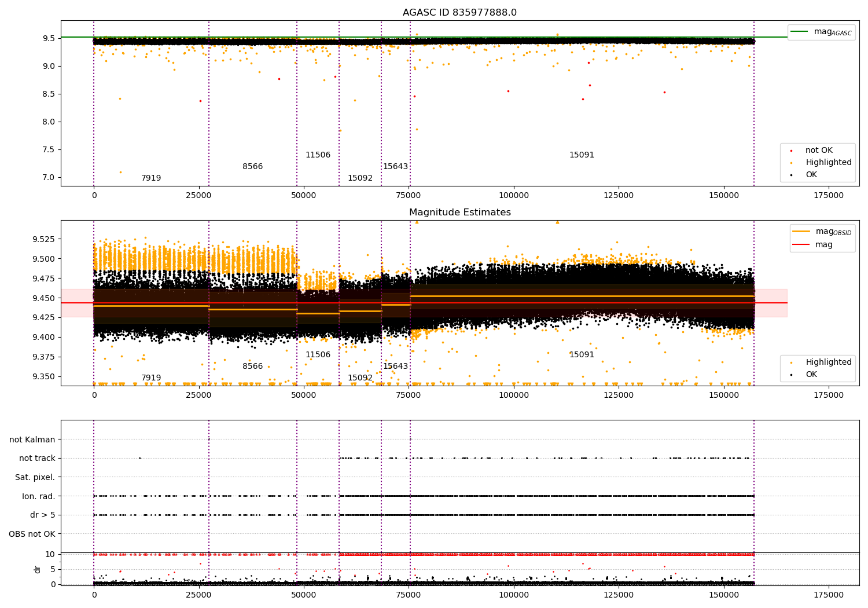Click obsid label 8566 in Magnitude Estimates plot
This screenshot has height=608, width=868.
[252, 367]
